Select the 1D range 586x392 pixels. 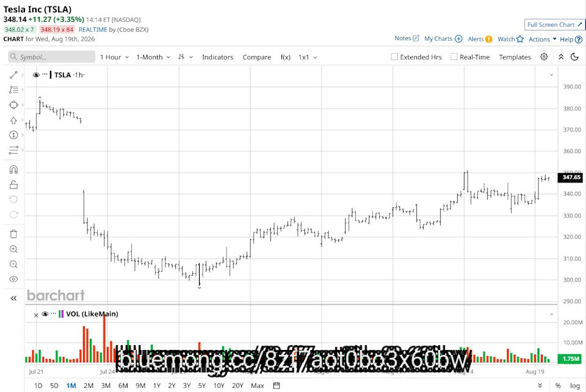[38, 386]
